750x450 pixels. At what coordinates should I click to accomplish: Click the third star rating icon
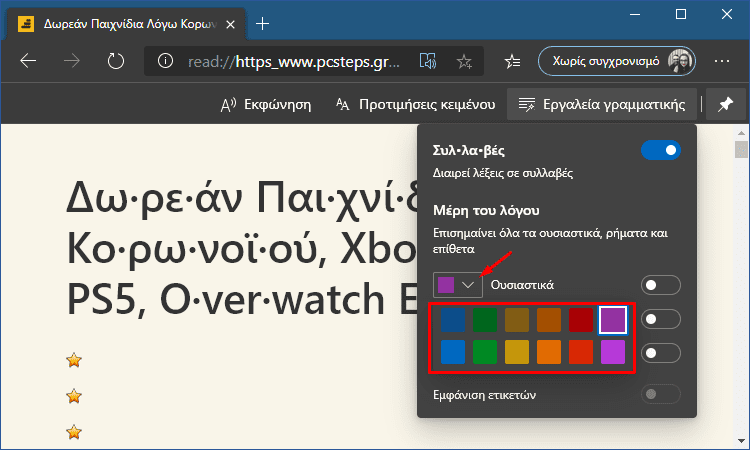[x=74, y=432]
